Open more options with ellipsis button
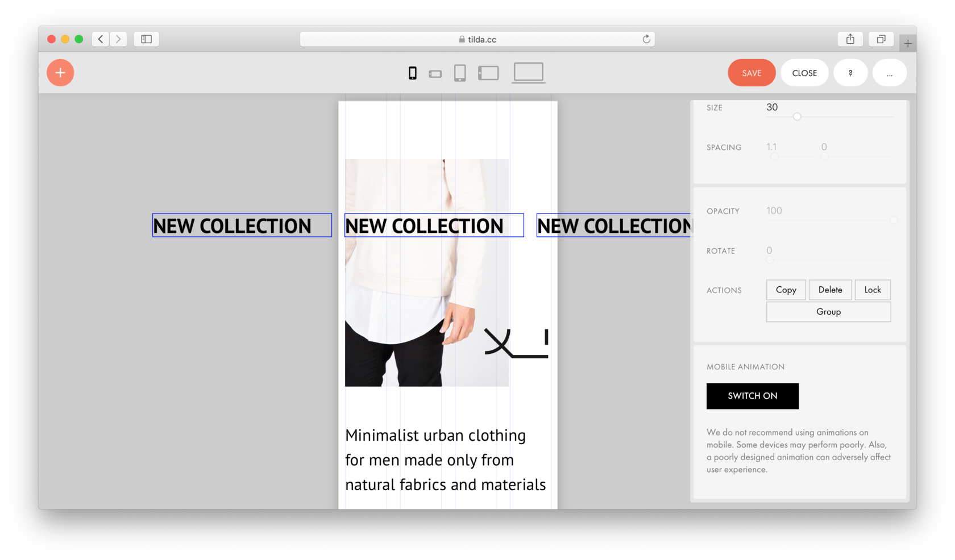The width and height of the screenshot is (955, 560). pyautogui.click(x=890, y=73)
